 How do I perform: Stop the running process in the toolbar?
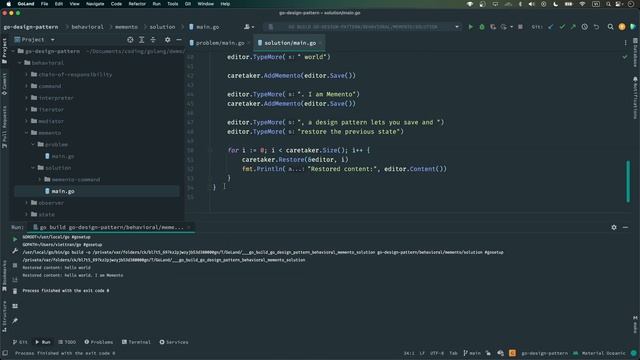click(520, 27)
